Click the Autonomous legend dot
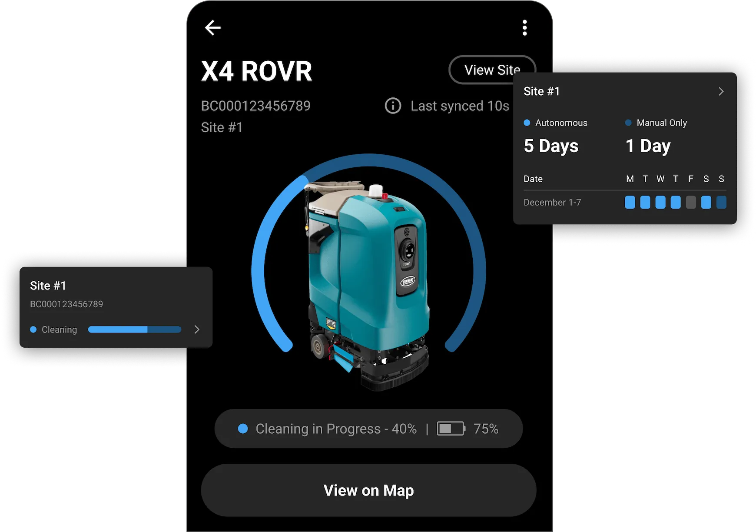This screenshot has height=532, width=756. tap(527, 123)
